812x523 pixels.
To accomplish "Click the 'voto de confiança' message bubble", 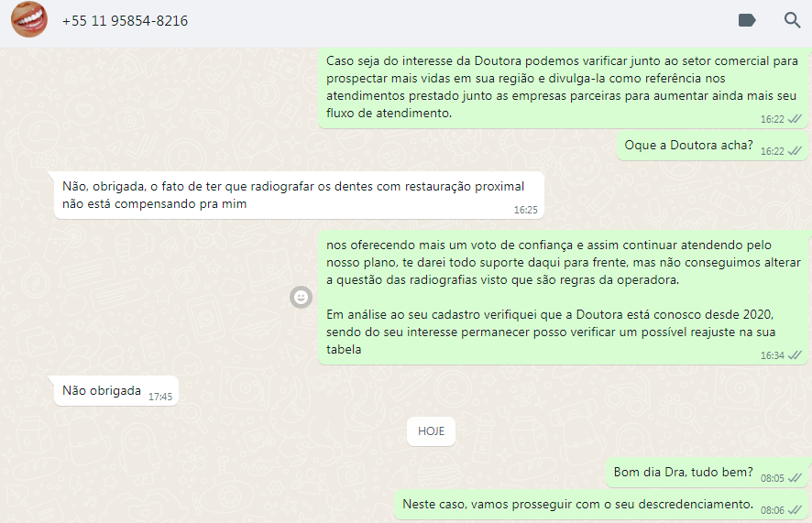I will pos(563,298).
